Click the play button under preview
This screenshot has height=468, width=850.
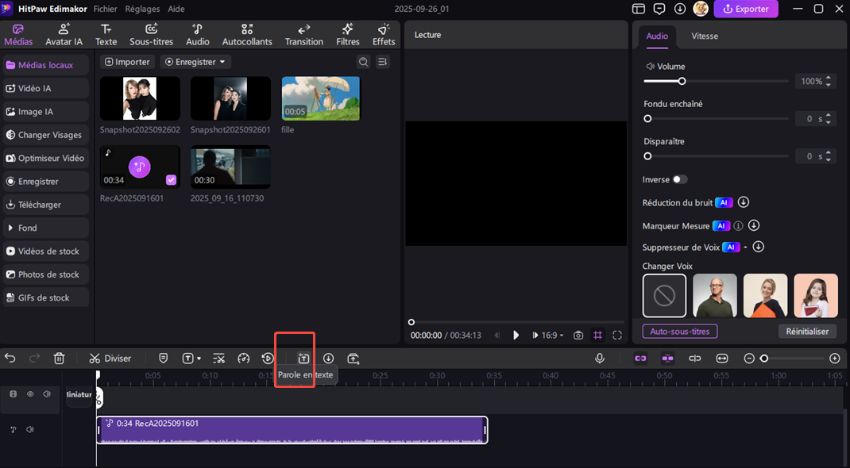click(x=516, y=335)
